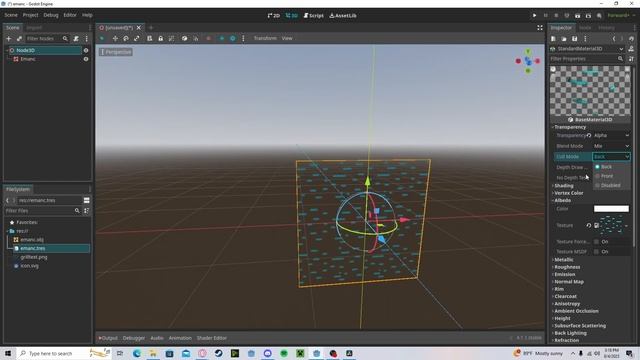Viewport: 640px width, 360px height.
Task: Expand the Metallic section
Action: coord(564,260)
